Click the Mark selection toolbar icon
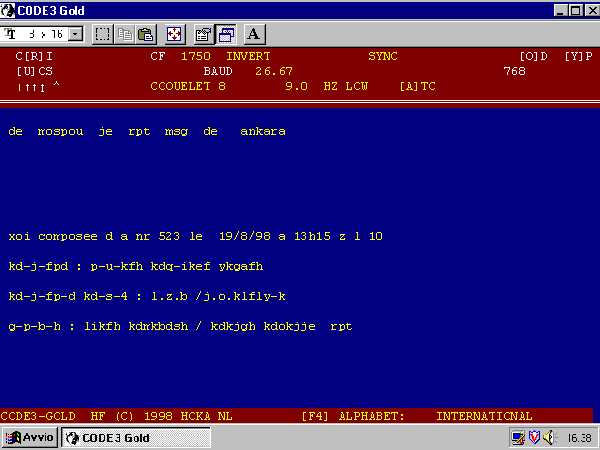Viewport: 600px width, 450px height. [x=102, y=33]
